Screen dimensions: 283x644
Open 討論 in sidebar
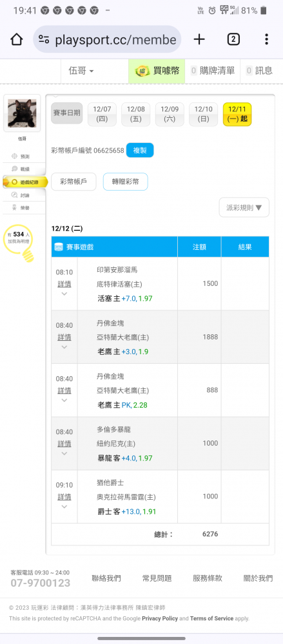click(23, 195)
